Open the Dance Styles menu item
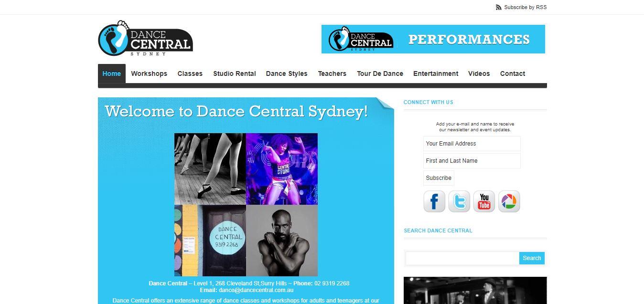The width and height of the screenshot is (644, 304). pyautogui.click(x=287, y=73)
